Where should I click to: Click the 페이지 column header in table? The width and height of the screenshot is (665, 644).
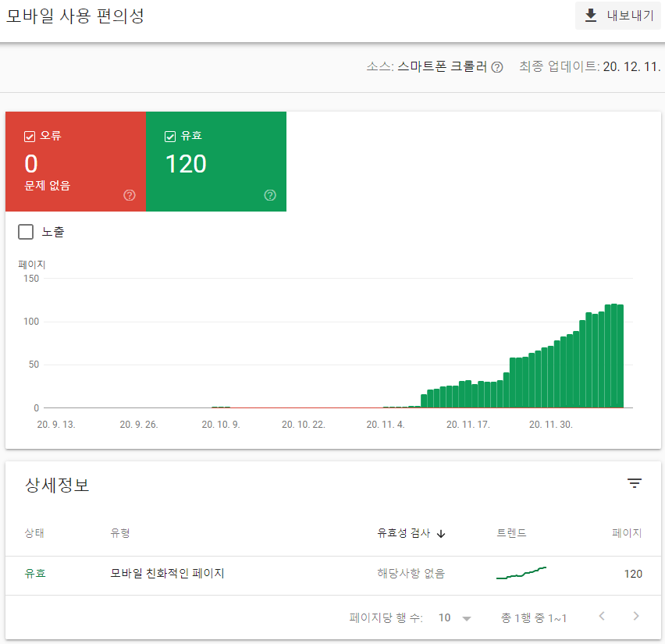(x=627, y=533)
